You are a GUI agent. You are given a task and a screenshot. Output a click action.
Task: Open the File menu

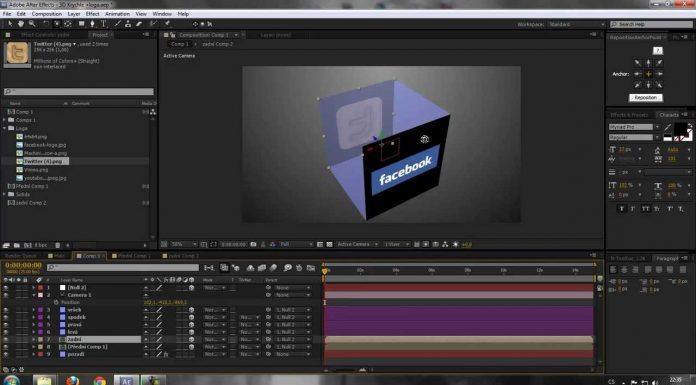click(x=7, y=14)
